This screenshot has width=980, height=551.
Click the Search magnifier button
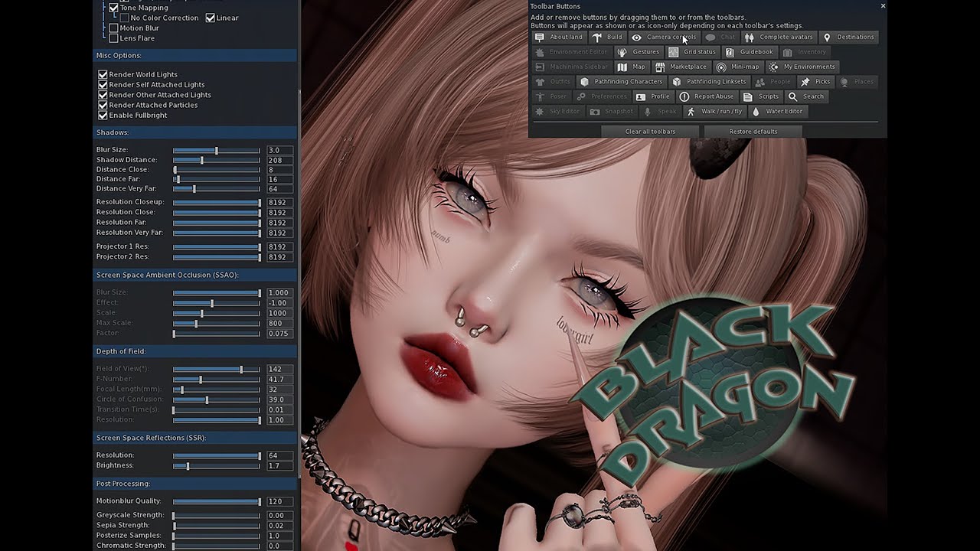[x=806, y=96]
